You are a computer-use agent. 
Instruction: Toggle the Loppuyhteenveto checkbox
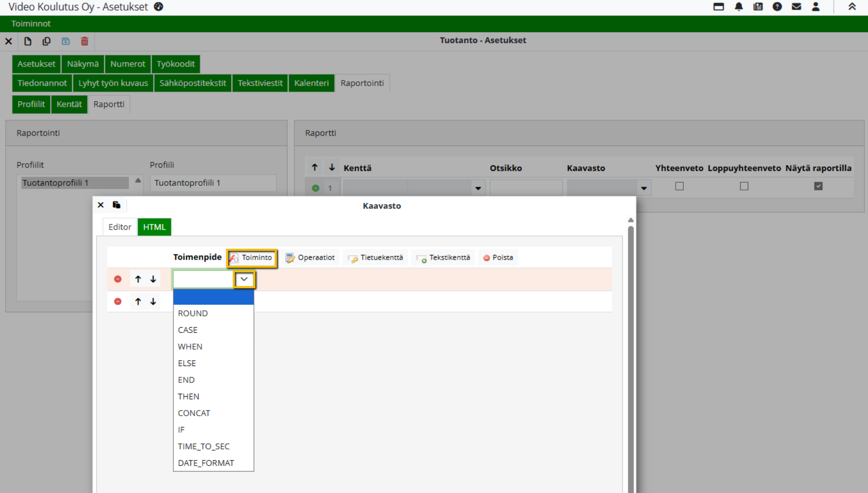(x=744, y=186)
